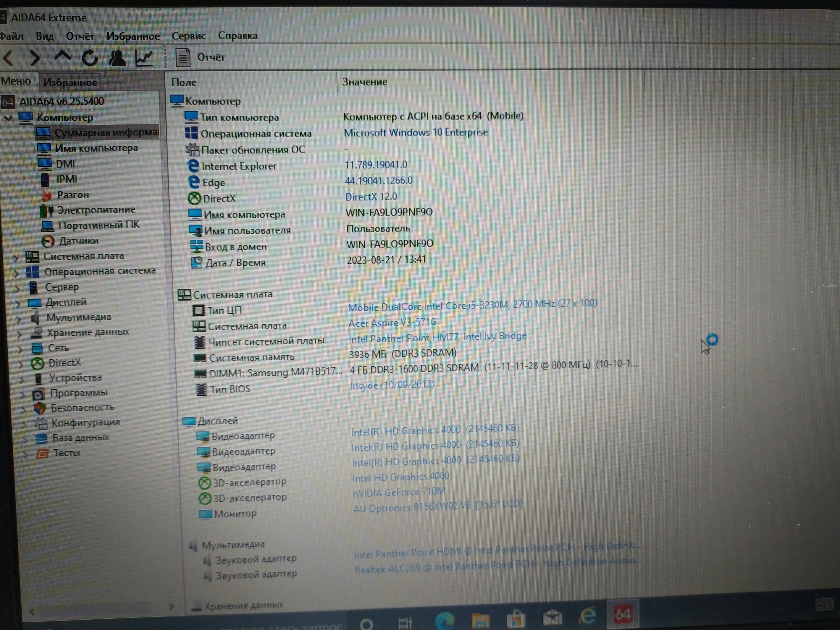Open the AU Optronics B156XW02 monitor link
Viewport: 840px width, 630px height.
(x=438, y=507)
